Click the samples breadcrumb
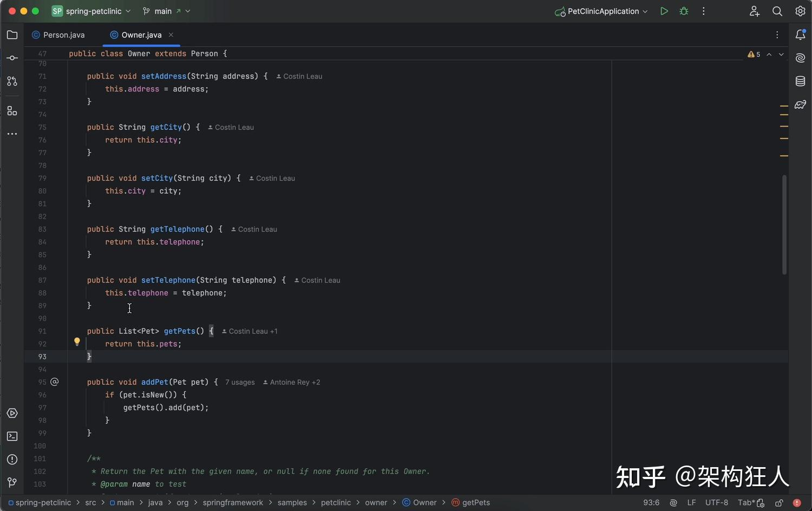 pyautogui.click(x=292, y=503)
